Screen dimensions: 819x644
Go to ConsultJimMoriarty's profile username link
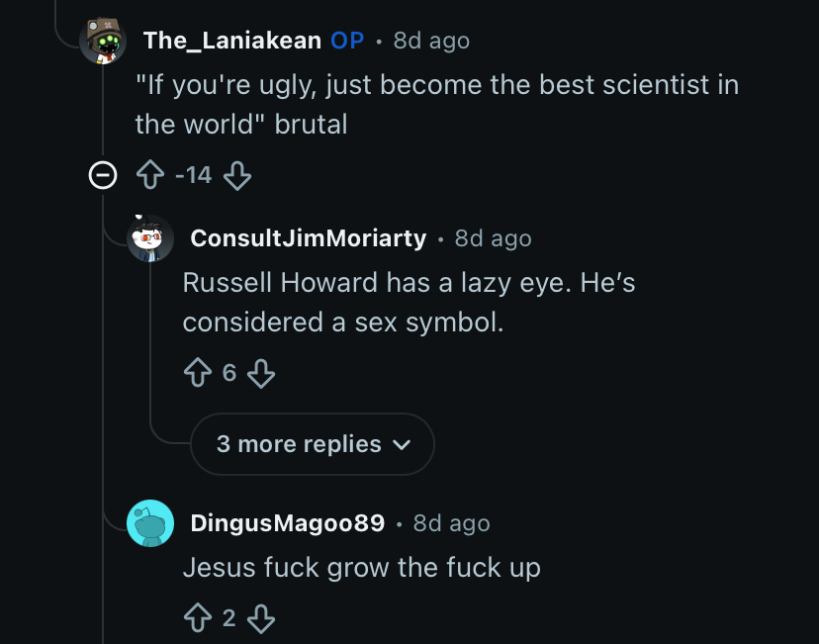[308, 238]
